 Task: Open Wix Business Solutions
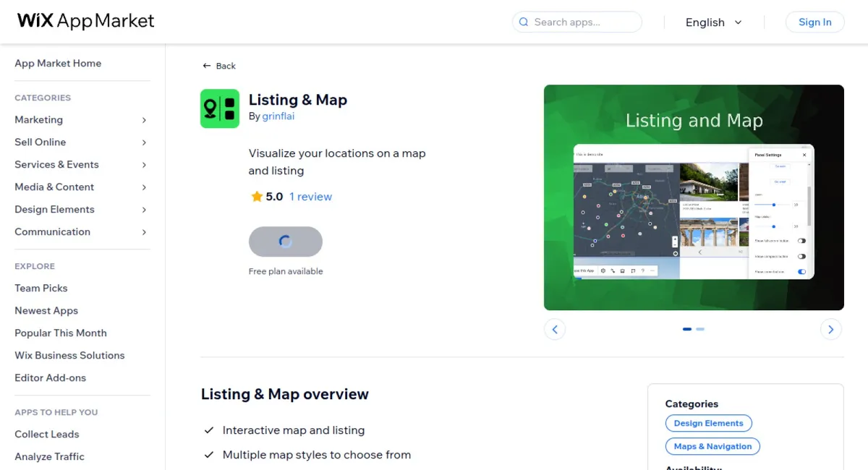(x=69, y=355)
